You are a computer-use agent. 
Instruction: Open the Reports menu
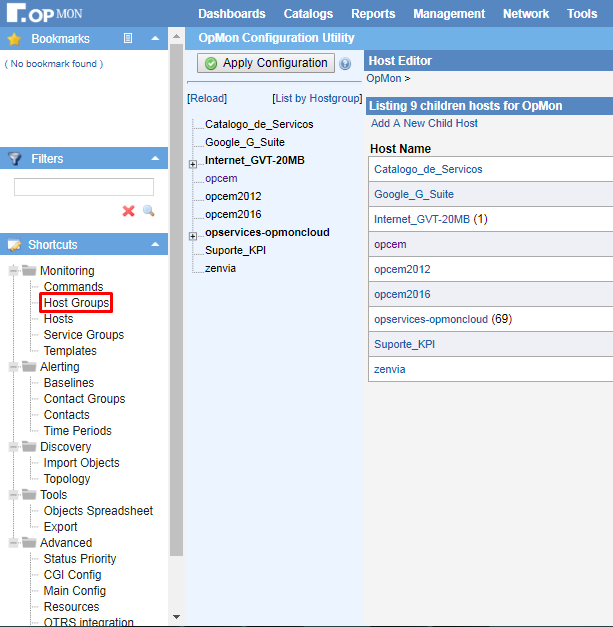click(373, 14)
